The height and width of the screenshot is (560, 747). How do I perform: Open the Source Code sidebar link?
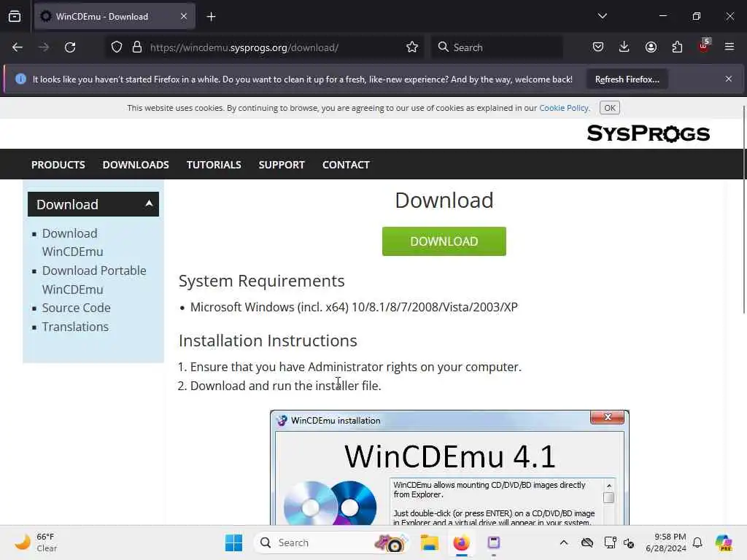pos(76,308)
